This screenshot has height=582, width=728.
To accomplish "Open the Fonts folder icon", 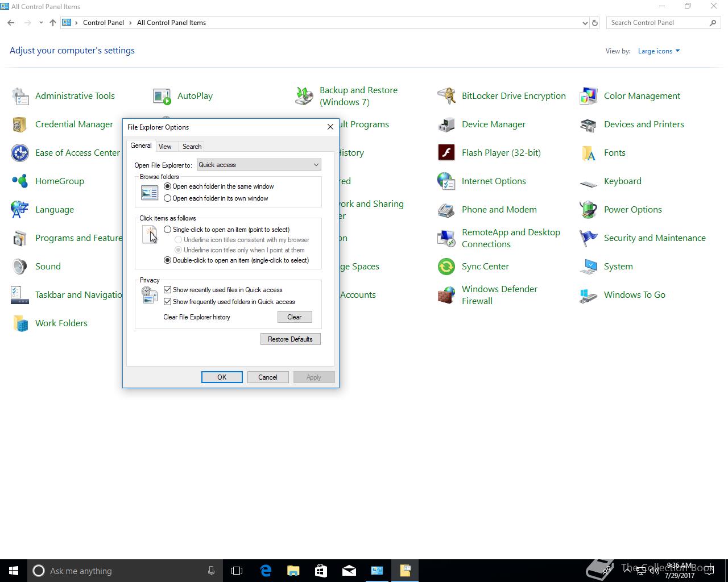I will click(589, 153).
